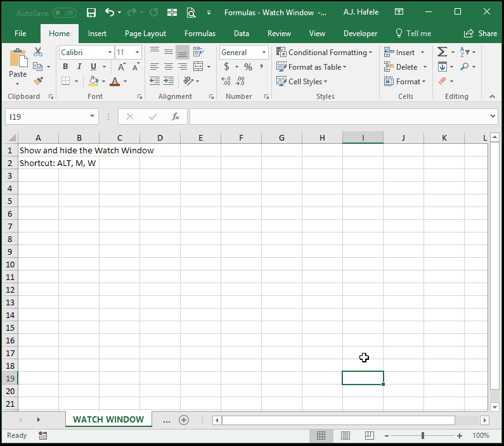This screenshot has height=446, width=504.
Task: Click the Decrease Decimal icon
Action: click(240, 81)
